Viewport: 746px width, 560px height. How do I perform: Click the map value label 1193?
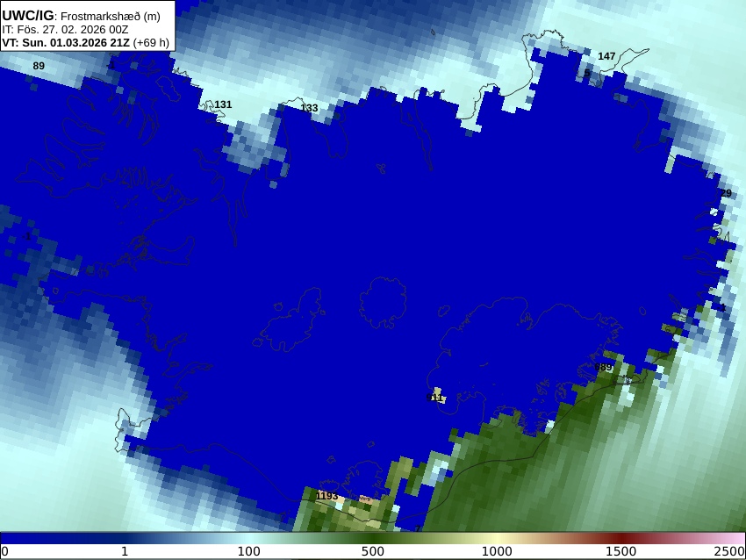(327, 496)
